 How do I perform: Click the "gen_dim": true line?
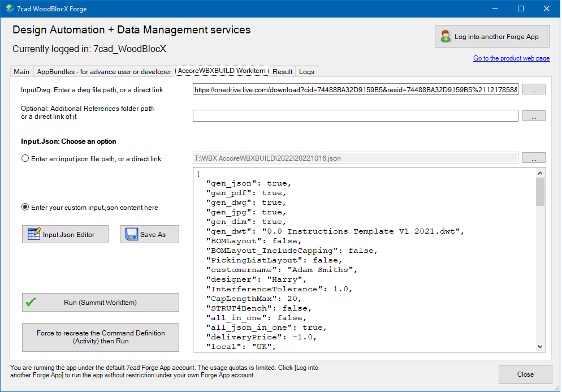pyautogui.click(x=247, y=222)
